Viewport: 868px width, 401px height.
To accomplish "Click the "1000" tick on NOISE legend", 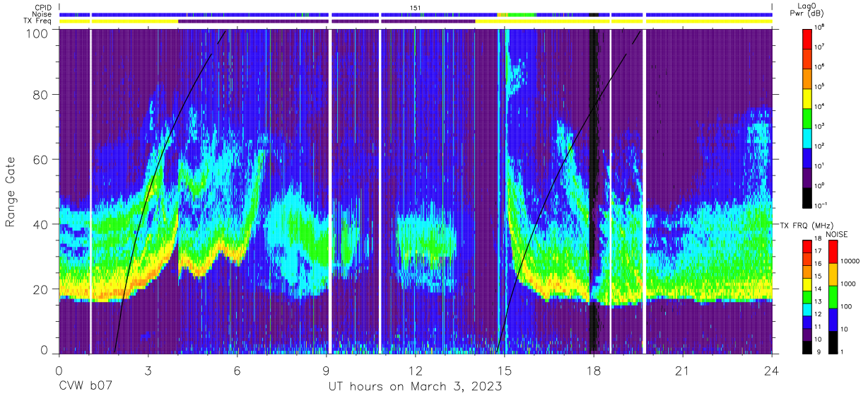I will pos(848,284).
